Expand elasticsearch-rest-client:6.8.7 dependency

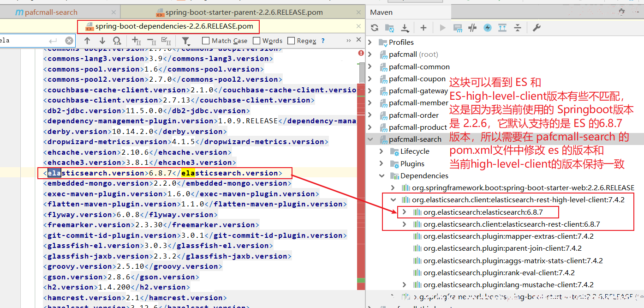click(x=405, y=224)
